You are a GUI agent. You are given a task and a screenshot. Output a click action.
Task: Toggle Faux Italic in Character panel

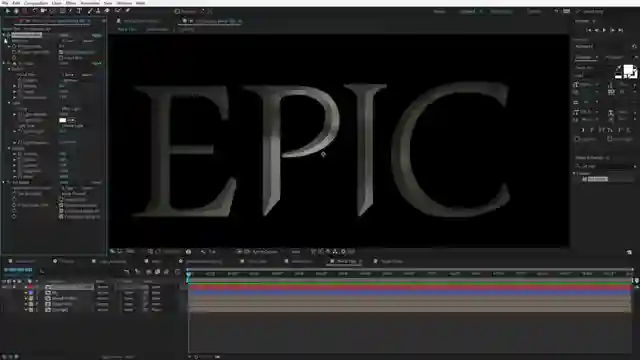592,130
